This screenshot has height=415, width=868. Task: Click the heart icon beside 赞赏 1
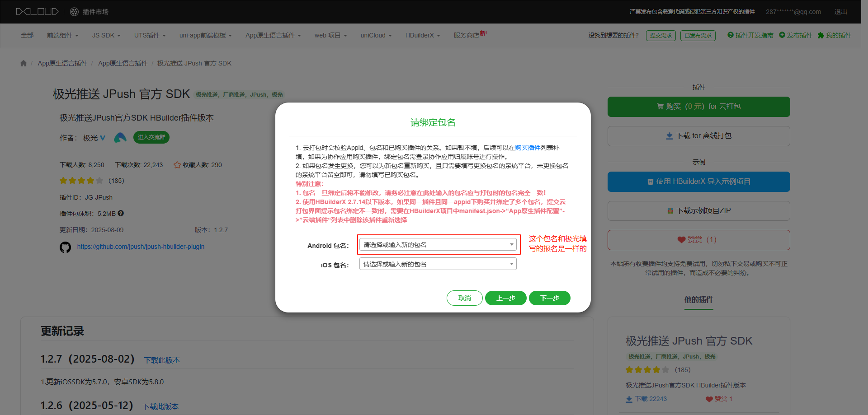[x=709, y=399]
